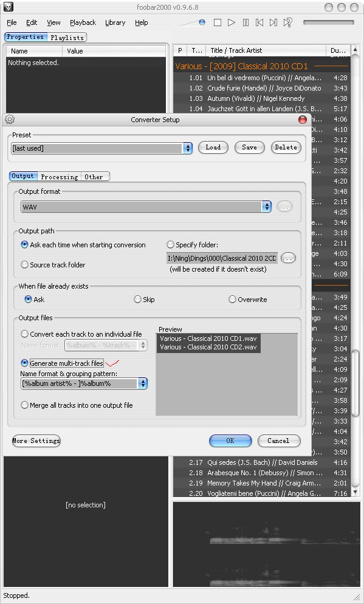Click the gear icon in Converter Setup

pos(10,120)
